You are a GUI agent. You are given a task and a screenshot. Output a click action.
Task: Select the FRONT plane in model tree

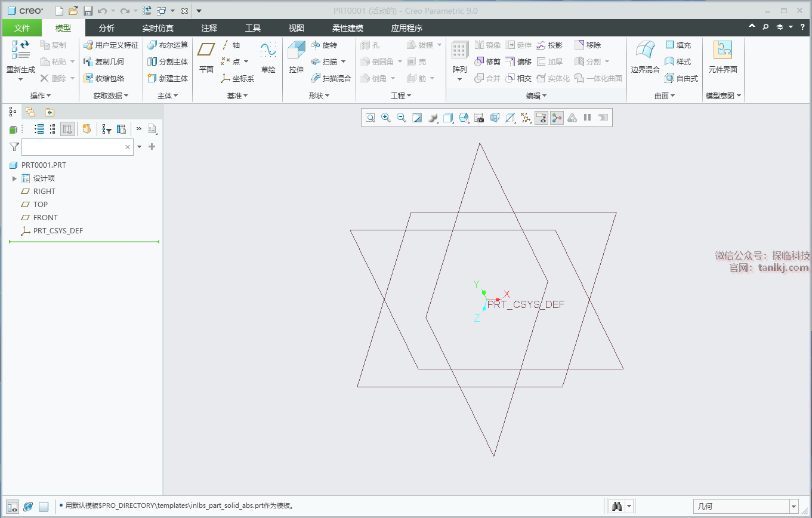click(x=45, y=218)
